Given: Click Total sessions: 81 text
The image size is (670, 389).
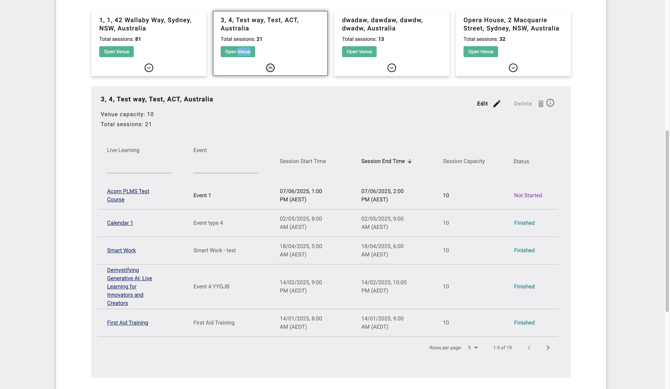Looking at the screenshot, I should 120,39.
